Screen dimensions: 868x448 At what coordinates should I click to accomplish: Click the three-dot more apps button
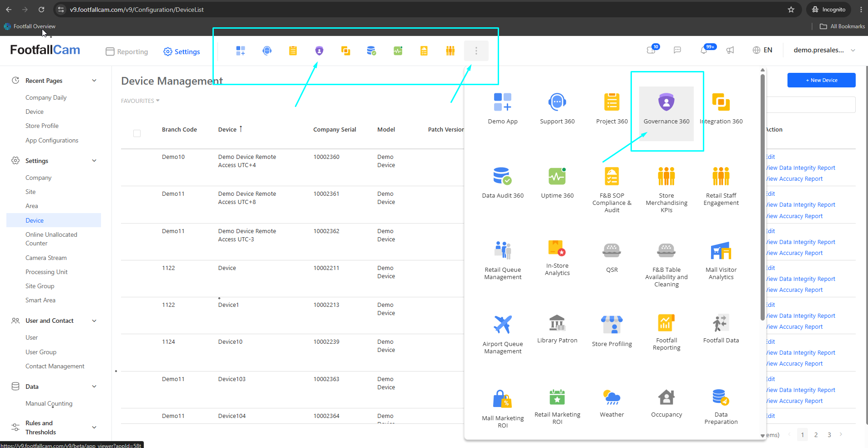(x=476, y=51)
